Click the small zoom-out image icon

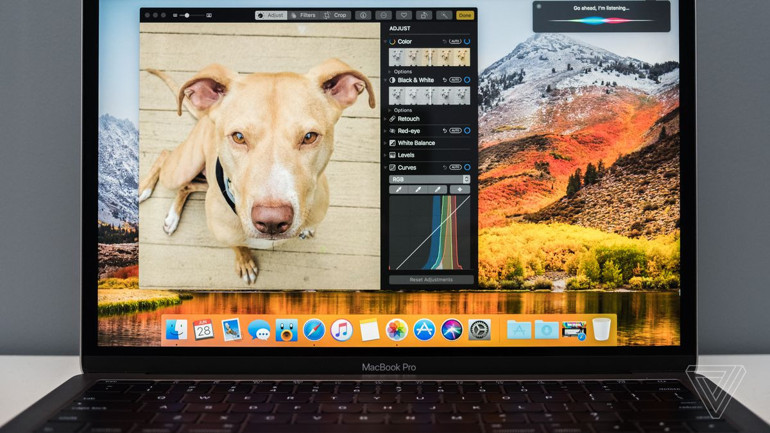175,15
